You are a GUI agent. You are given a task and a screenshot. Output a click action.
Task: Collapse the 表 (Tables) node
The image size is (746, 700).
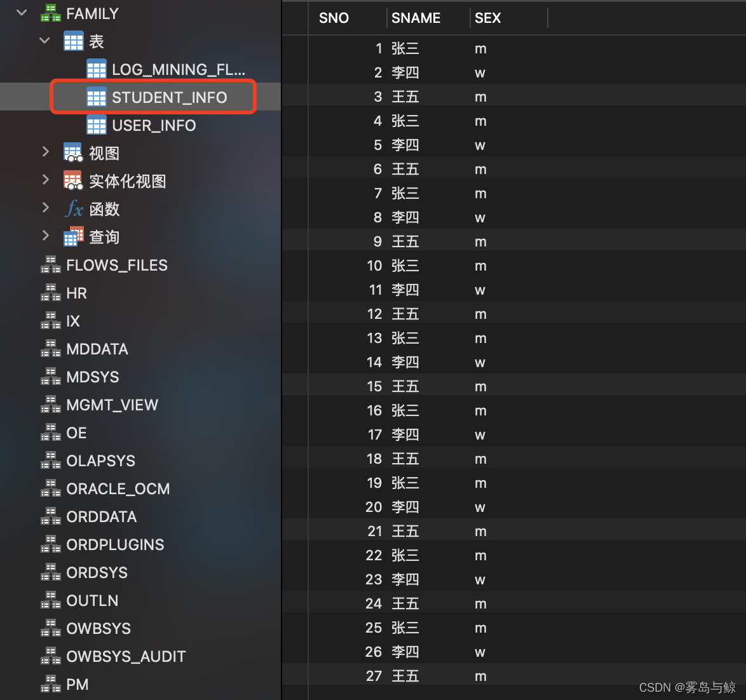[x=44, y=41]
